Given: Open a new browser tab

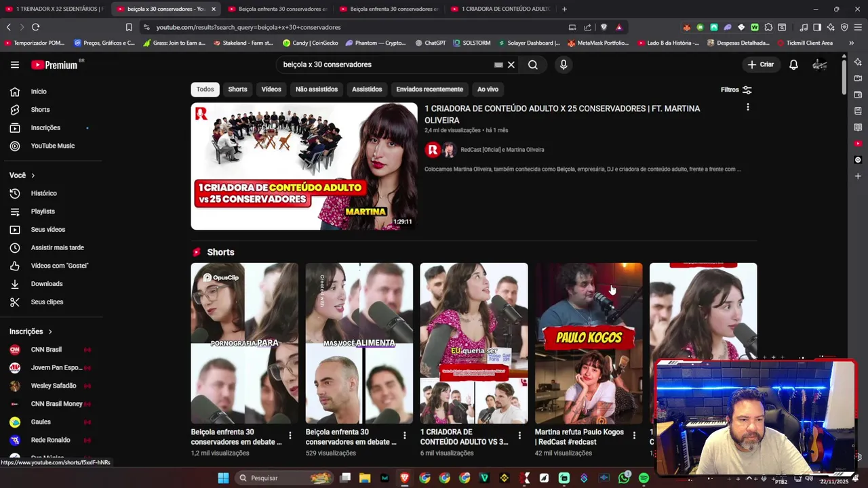Looking at the screenshot, I should click(564, 9).
